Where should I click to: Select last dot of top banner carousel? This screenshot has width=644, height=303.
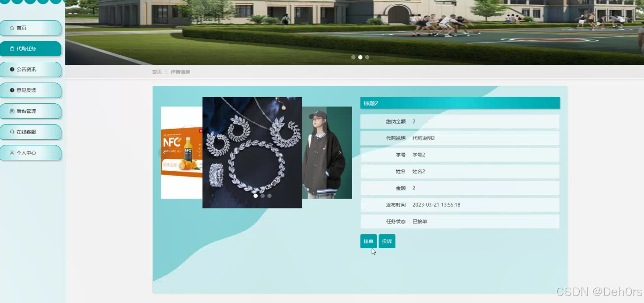[x=367, y=57]
